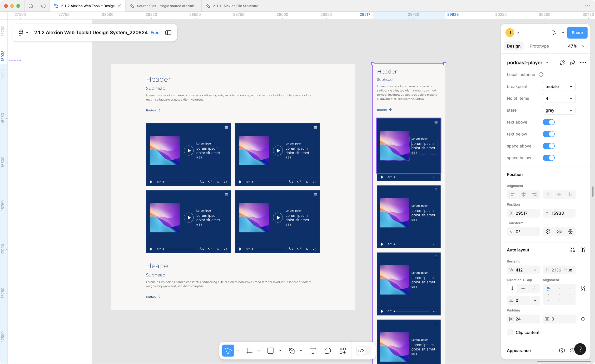The image size is (595, 364).
Task: Click the Y position field 15938
Action: pyautogui.click(x=559, y=213)
